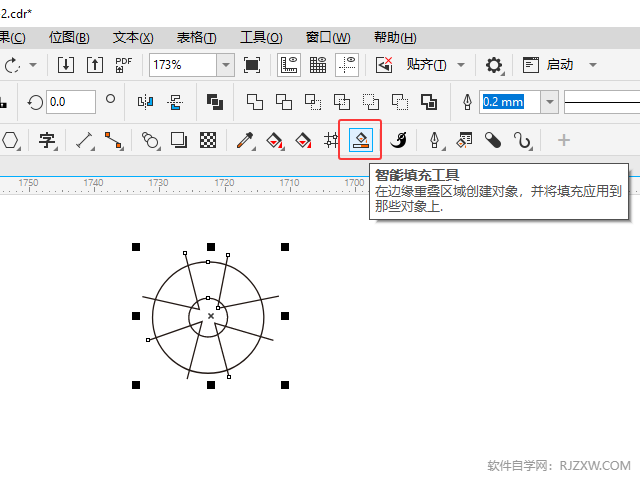The width and height of the screenshot is (640, 481).
Task: Click the rotation angle field 0.0
Action: tap(71, 102)
